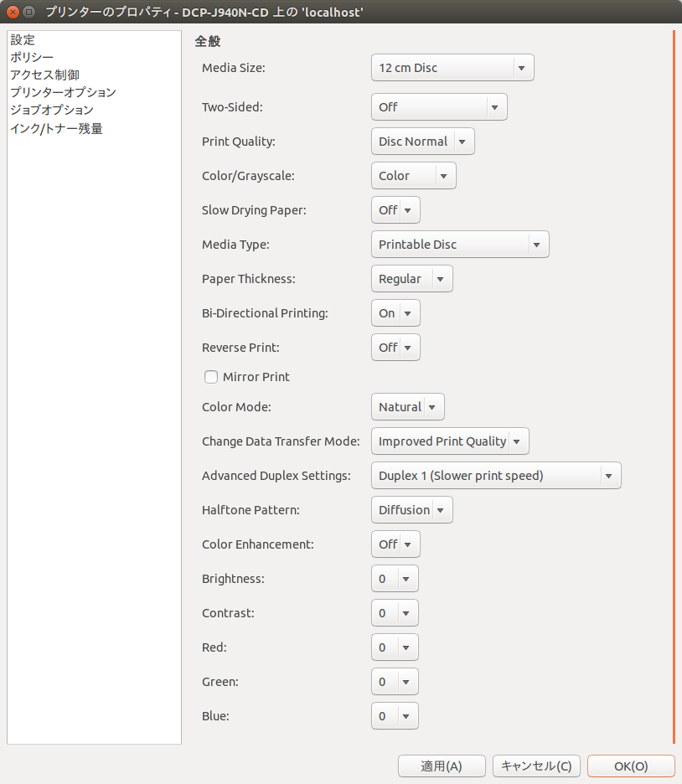Open the Paper Thickness dropdown
Image resolution: width=682 pixels, height=784 pixels.
click(412, 278)
